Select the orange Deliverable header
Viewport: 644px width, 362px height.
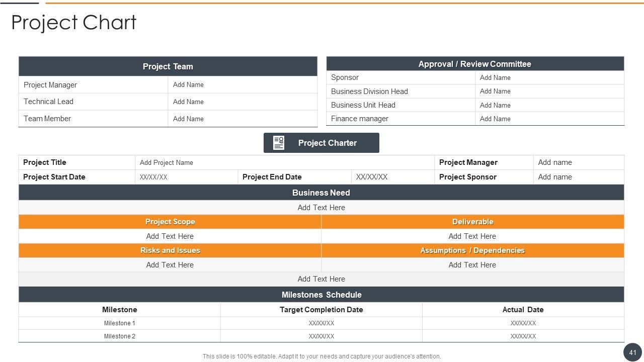click(472, 222)
